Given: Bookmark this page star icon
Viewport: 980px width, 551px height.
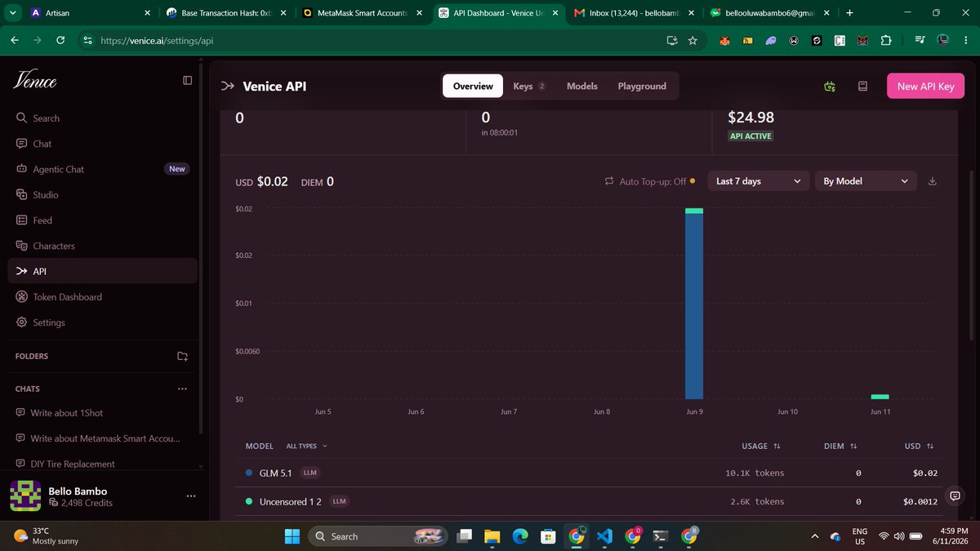Looking at the screenshot, I should coord(693,40).
